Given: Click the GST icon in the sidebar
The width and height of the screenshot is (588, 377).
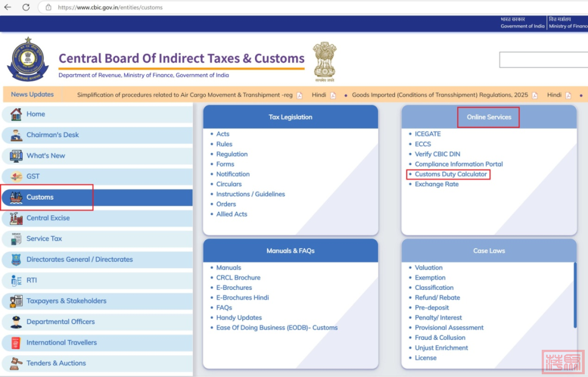Looking at the screenshot, I should (x=16, y=176).
